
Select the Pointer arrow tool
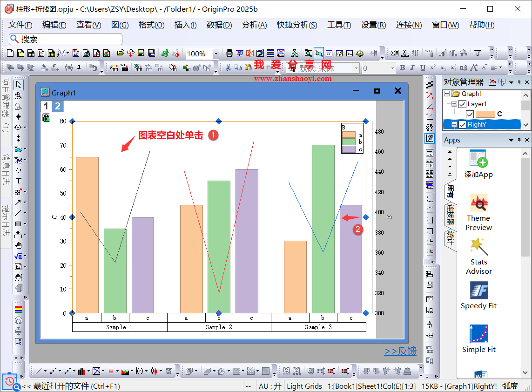pos(19,85)
